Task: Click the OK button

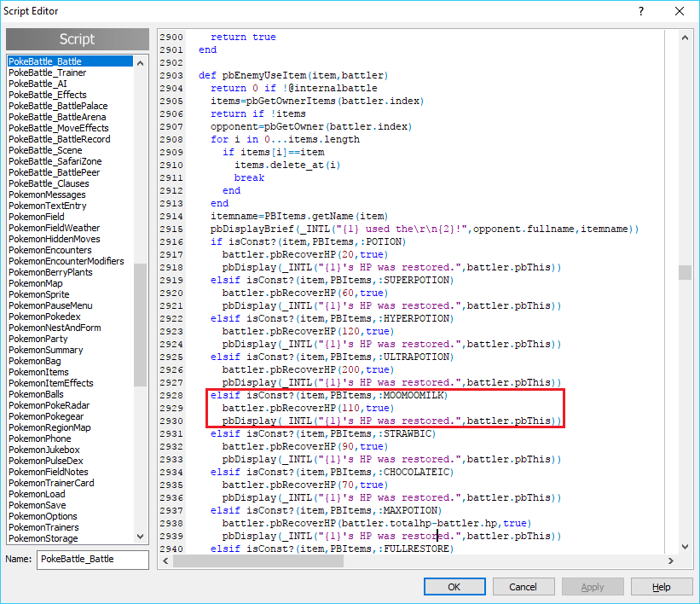Action: coord(454,587)
